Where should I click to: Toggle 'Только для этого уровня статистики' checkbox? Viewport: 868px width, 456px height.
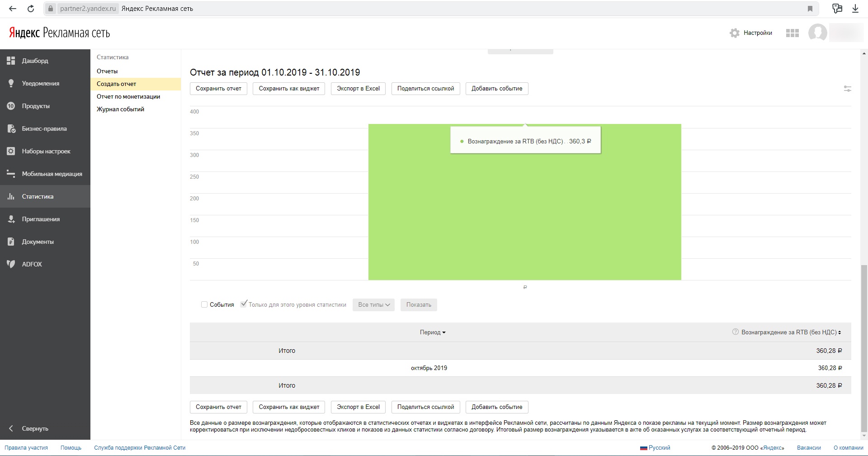pos(244,304)
